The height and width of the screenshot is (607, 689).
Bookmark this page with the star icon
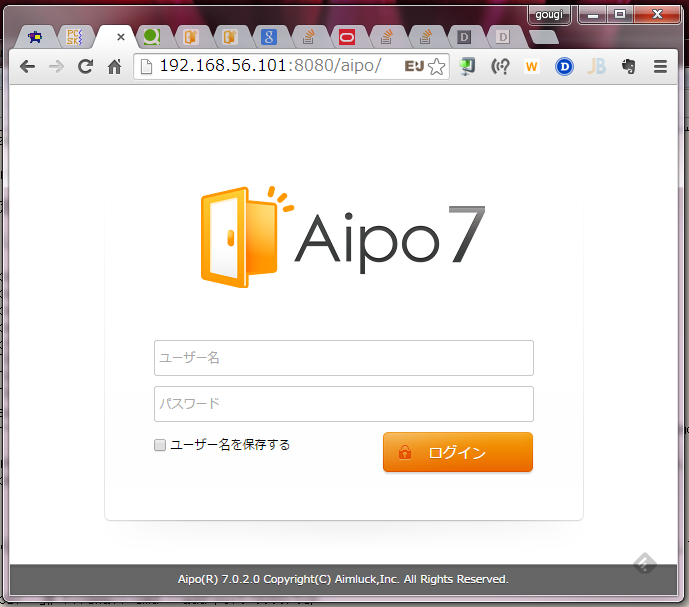436,67
